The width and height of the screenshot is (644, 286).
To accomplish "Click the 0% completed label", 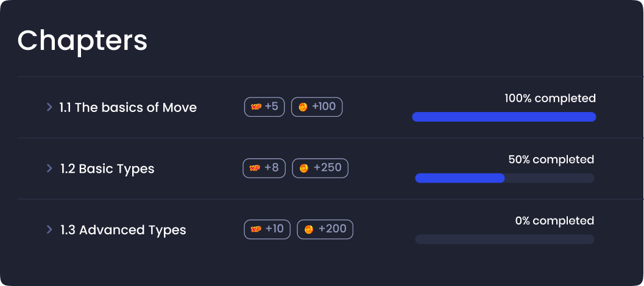I will click(554, 220).
